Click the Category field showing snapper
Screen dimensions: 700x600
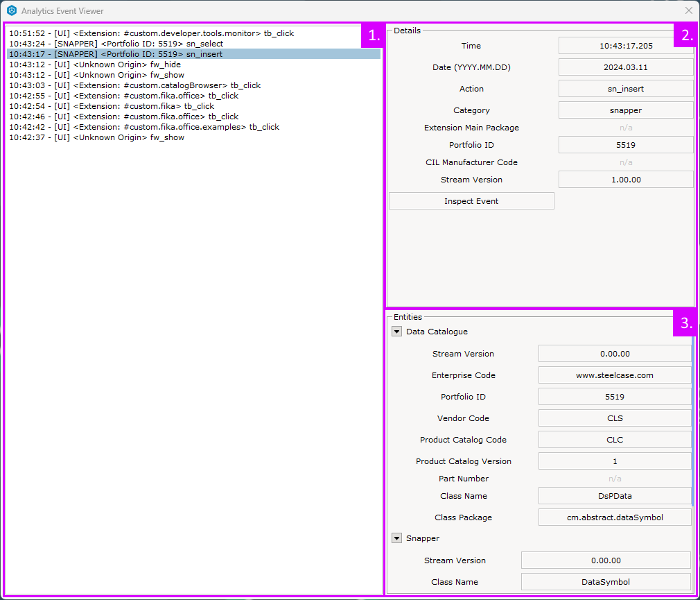click(626, 110)
